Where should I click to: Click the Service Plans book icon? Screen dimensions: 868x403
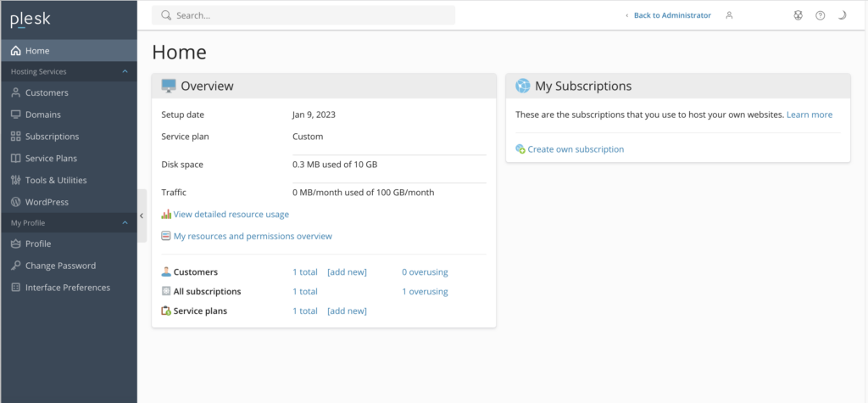15,158
